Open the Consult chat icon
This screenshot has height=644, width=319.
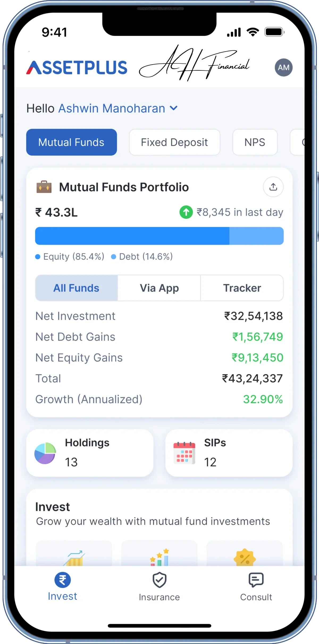(x=256, y=580)
